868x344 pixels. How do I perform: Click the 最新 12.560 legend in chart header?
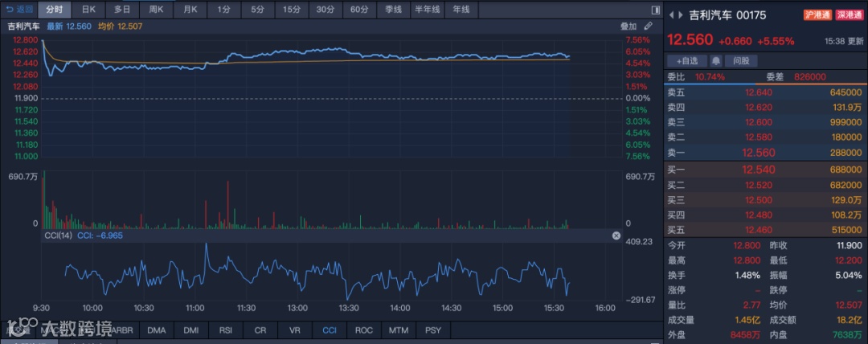point(69,26)
